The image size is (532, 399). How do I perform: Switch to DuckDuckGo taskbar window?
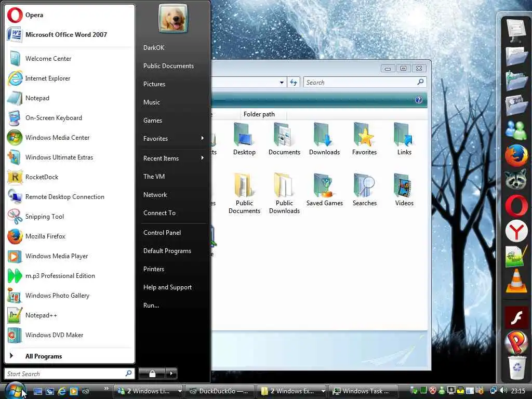tap(219, 391)
